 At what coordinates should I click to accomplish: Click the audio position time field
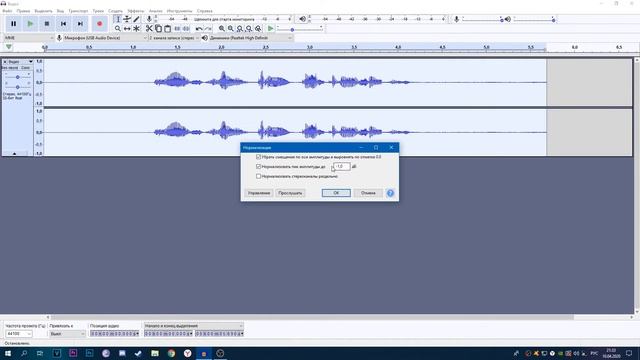pyautogui.click(x=115, y=334)
